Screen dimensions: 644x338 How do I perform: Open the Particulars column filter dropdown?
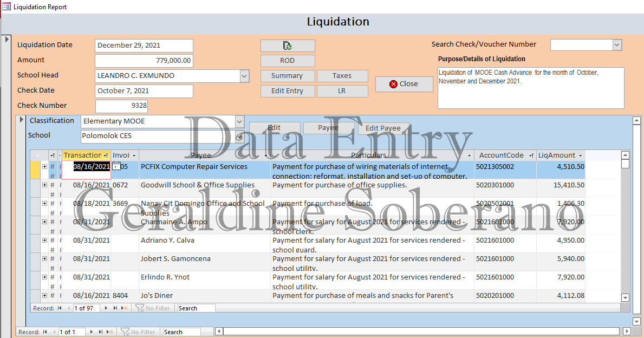(469, 155)
